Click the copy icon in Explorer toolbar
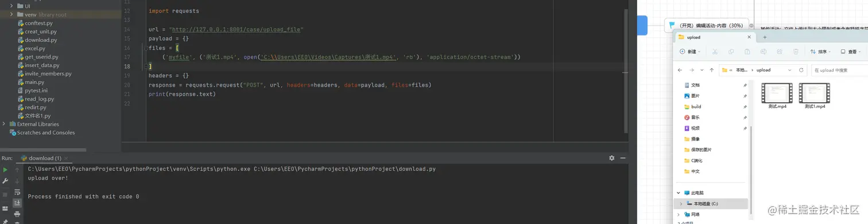The width and height of the screenshot is (868, 224). coord(731,52)
